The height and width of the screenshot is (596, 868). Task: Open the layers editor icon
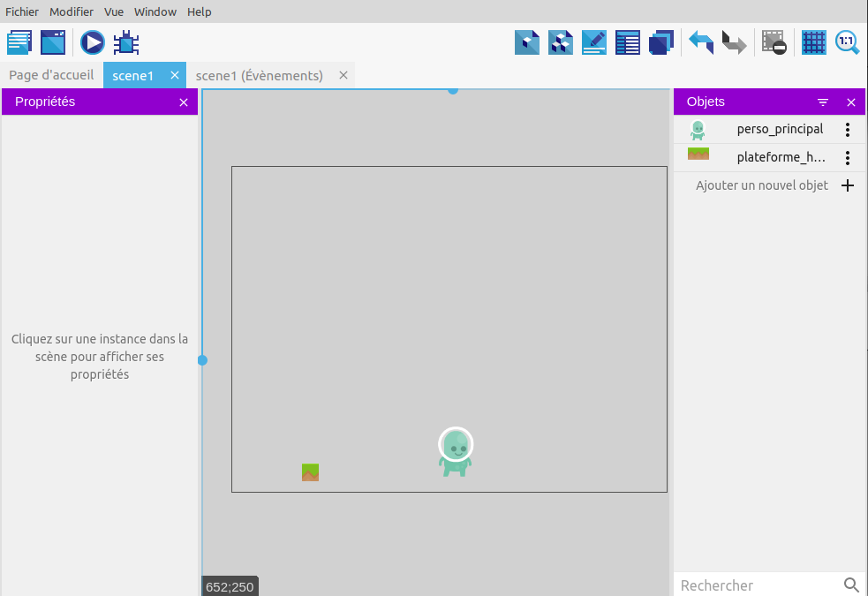click(x=661, y=42)
